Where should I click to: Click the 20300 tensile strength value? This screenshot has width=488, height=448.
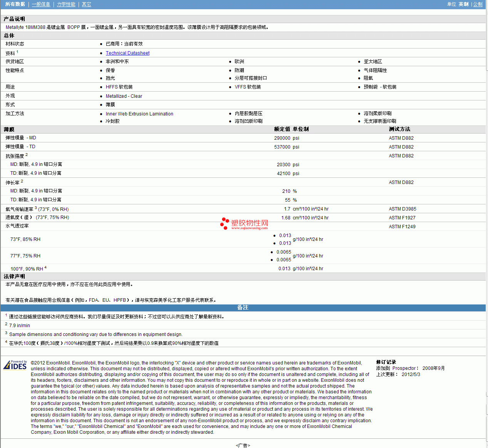point(283,165)
